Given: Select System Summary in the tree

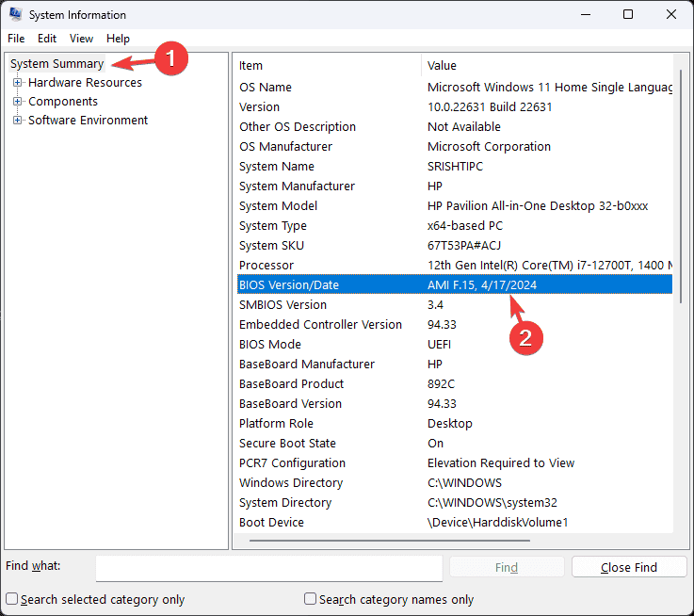Looking at the screenshot, I should tap(57, 64).
